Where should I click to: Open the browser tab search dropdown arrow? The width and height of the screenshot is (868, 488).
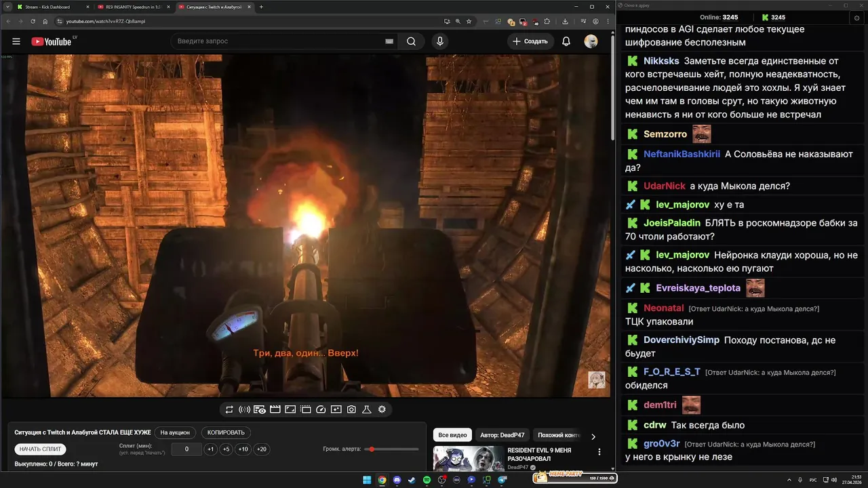(6, 7)
